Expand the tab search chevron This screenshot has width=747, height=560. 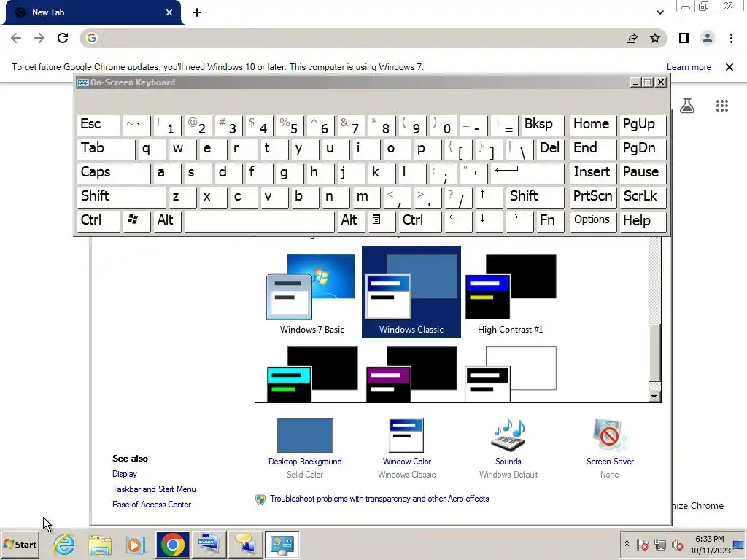[659, 12]
